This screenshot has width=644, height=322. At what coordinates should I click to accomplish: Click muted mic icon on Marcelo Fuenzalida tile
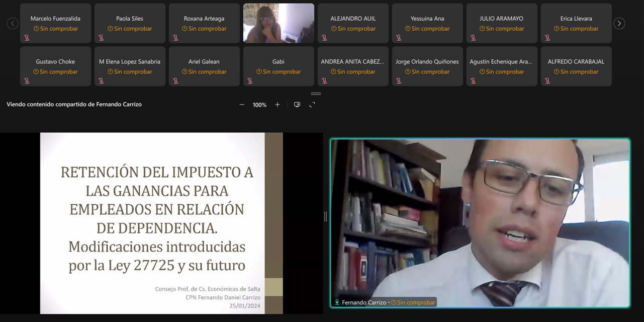27,38
